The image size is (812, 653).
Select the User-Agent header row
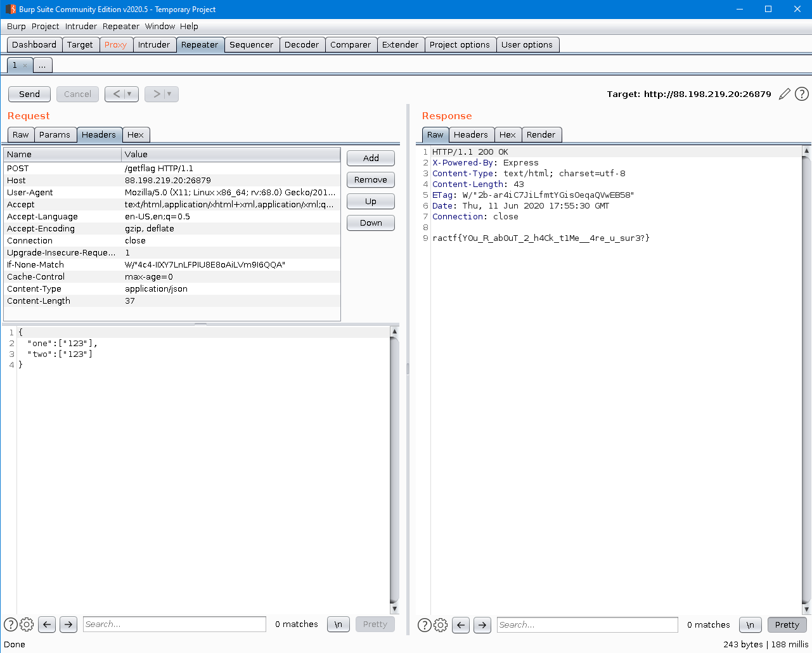click(x=172, y=193)
